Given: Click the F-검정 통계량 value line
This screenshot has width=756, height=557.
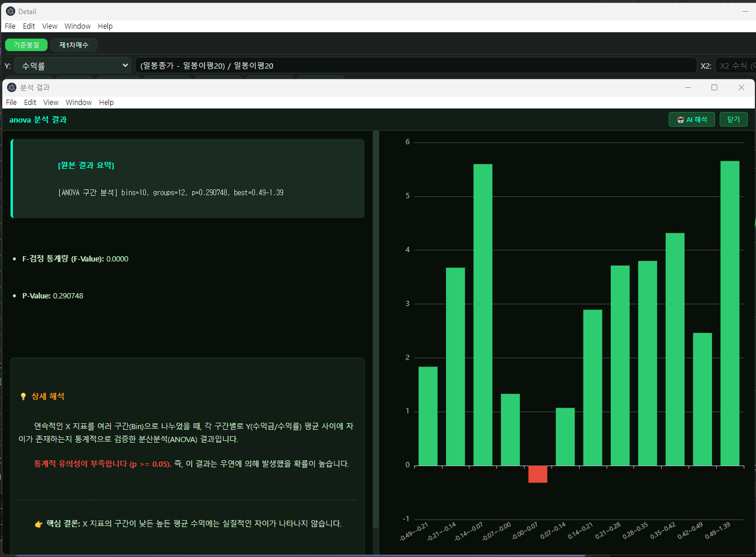Looking at the screenshot, I should coord(75,259).
